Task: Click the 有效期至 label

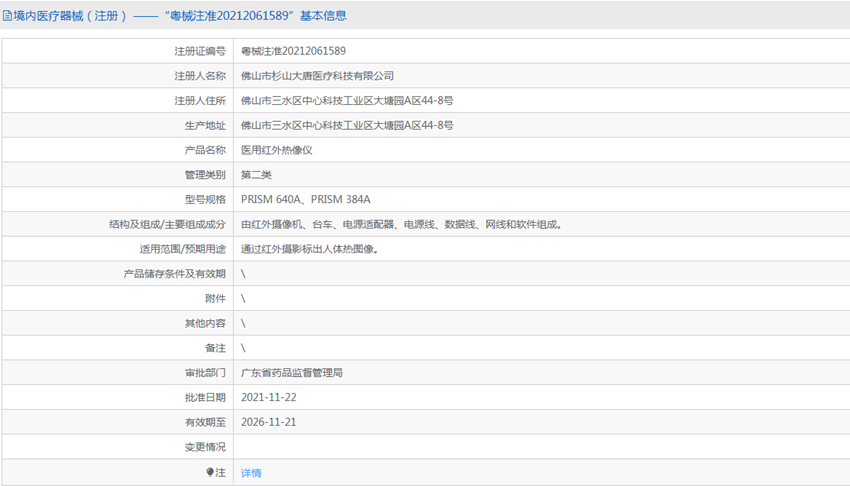Action: pos(205,422)
